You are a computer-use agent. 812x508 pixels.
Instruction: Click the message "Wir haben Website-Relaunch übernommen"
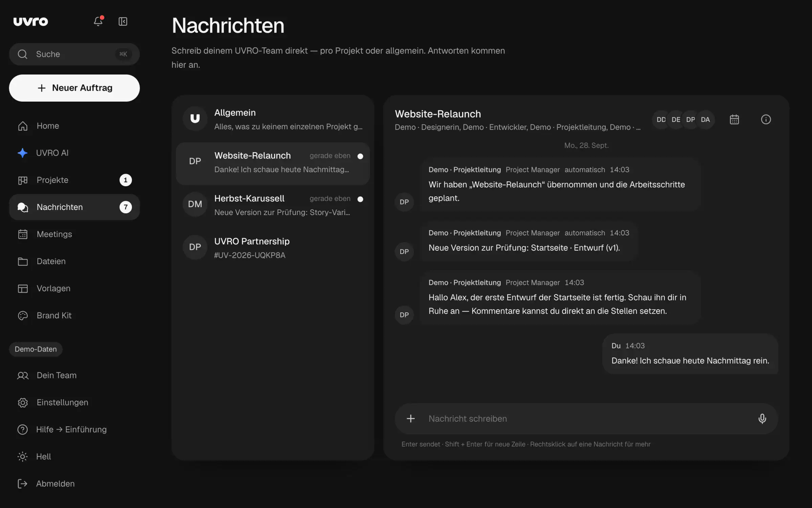tap(560, 185)
